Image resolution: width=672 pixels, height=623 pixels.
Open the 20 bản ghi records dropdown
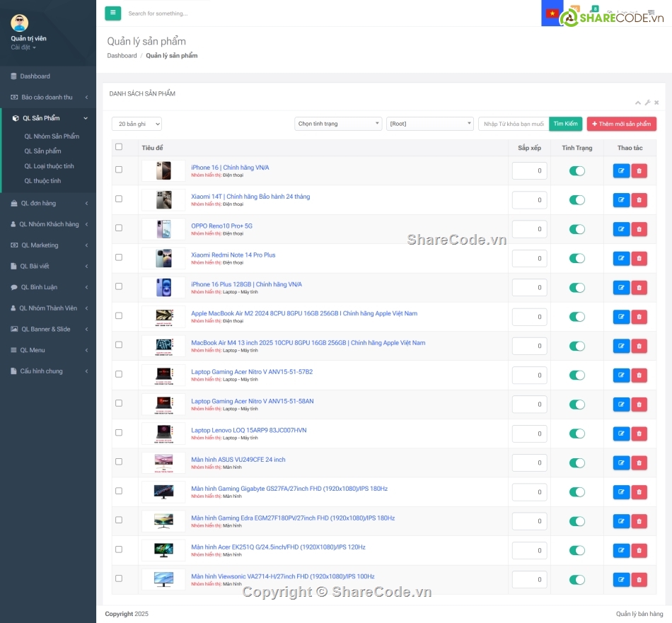[137, 124]
